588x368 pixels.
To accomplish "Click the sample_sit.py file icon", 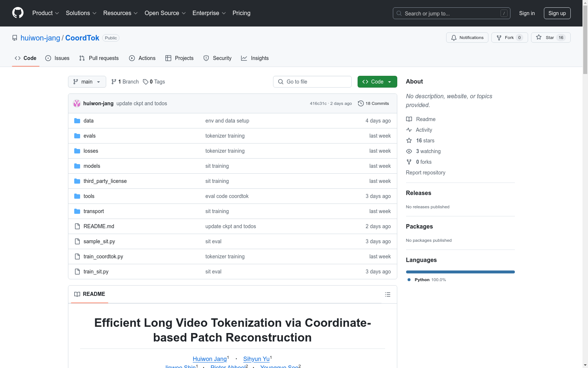I will (x=77, y=241).
